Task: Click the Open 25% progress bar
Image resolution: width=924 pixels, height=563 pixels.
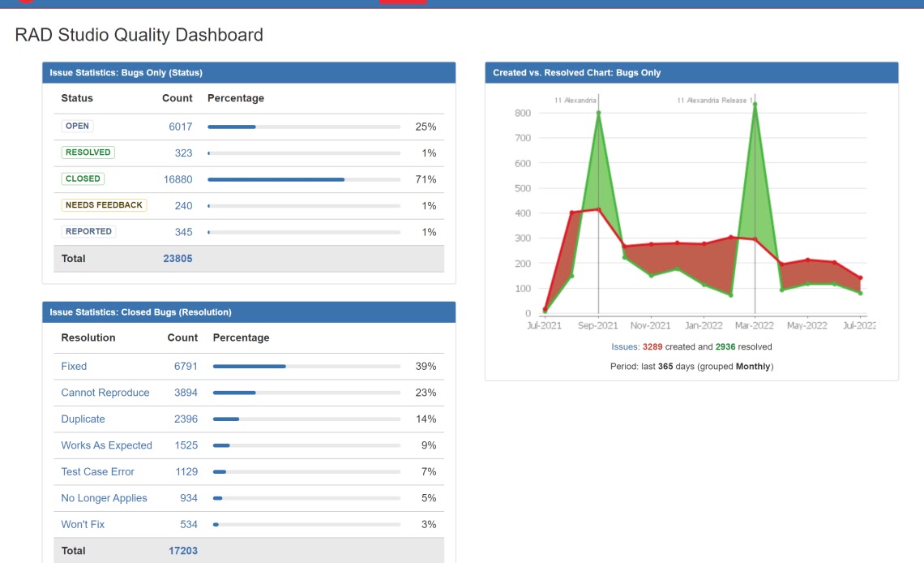Action: coord(304,127)
